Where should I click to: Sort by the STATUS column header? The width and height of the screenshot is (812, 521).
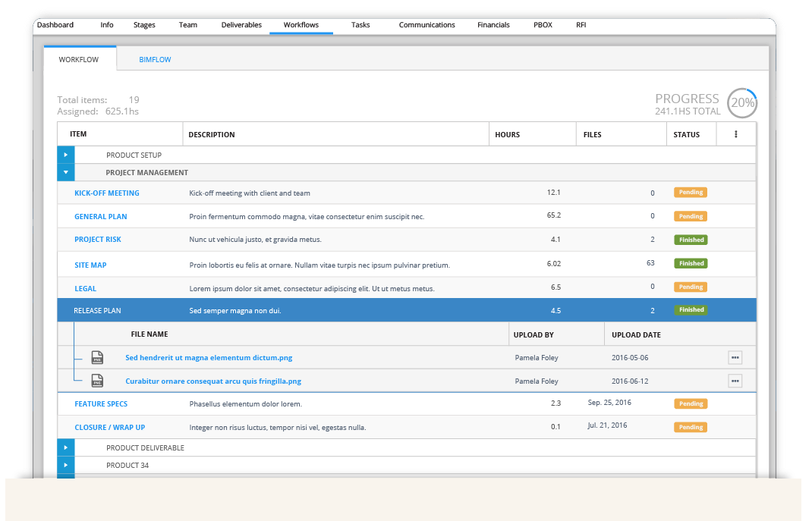click(x=686, y=134)
